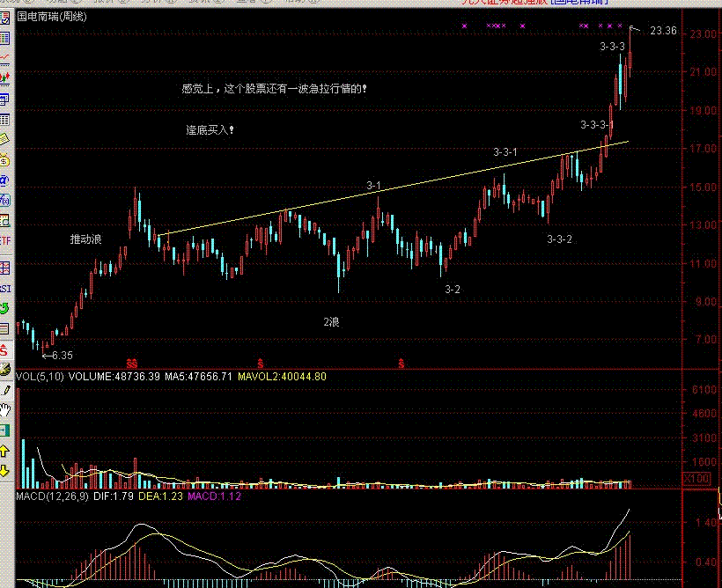Open the colored quote table icon
Screen dimensions: 722x588
pyautogui.click(x=4, y=38)
